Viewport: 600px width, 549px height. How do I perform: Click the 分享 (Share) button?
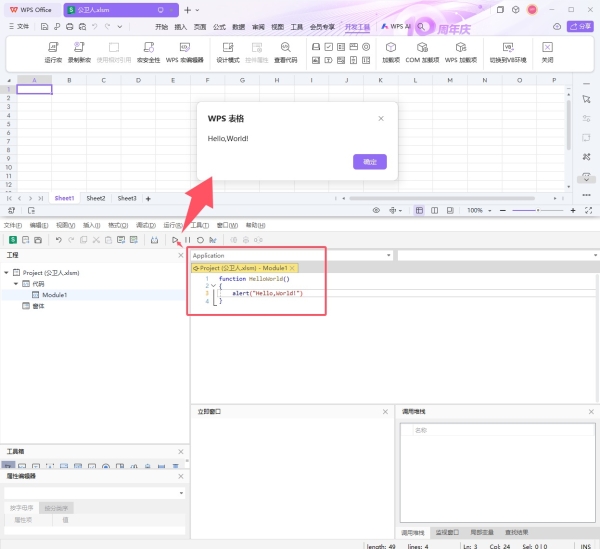pos(580,26)
